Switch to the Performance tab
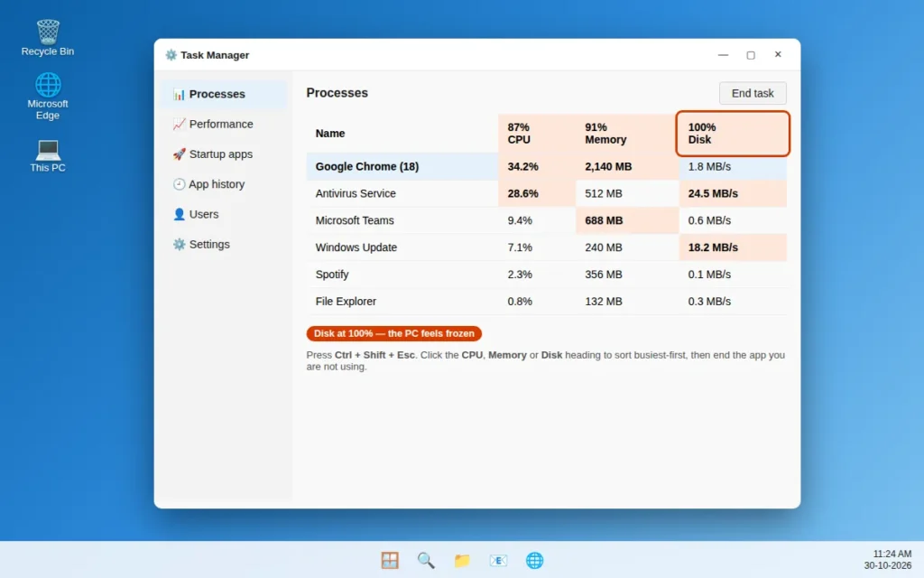Viewport: 924px width, 578px height. [x=224, y=124]
